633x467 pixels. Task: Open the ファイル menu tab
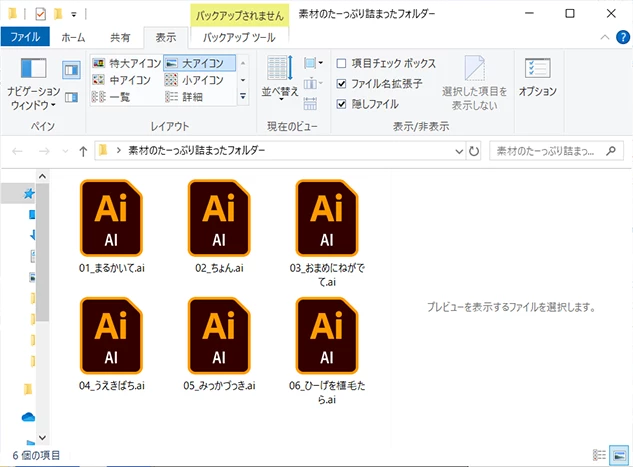pos(25,37)
